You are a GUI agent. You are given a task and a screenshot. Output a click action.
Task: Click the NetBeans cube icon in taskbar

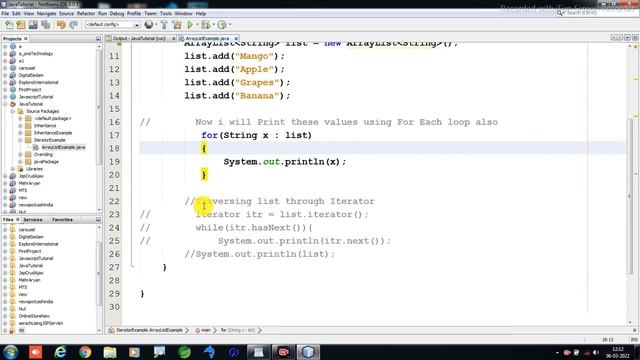pos(308,352)
